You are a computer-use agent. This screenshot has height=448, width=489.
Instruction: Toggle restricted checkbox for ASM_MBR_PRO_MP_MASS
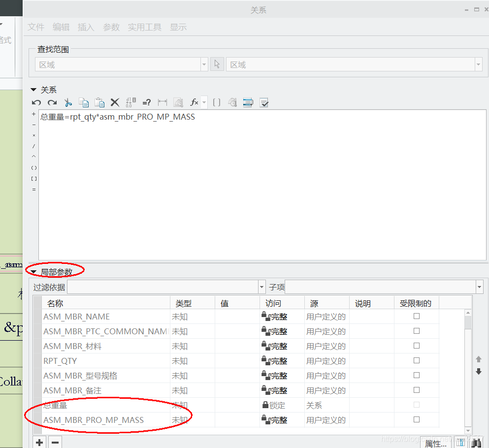(x=416, y=419)
